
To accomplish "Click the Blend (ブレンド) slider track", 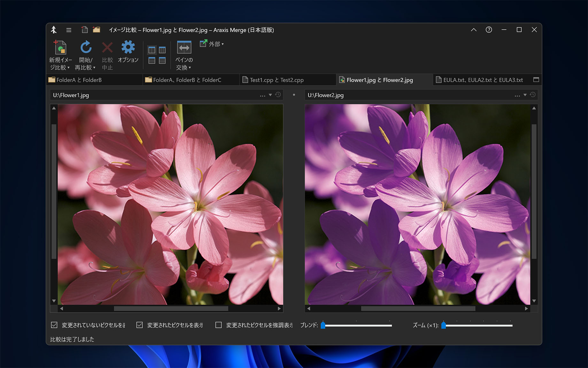I will (x=358, y=325).
